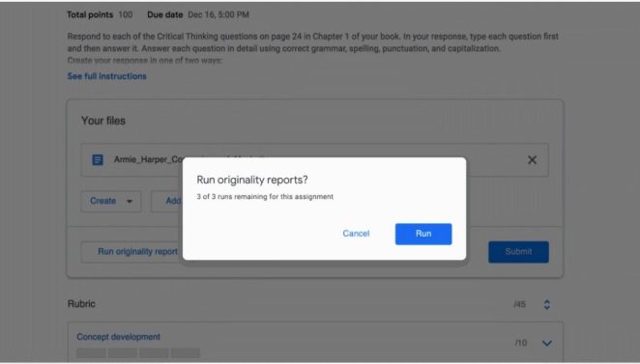Click the /10 Concept development score
Screen dimensions: 640x364
point(520,343)
